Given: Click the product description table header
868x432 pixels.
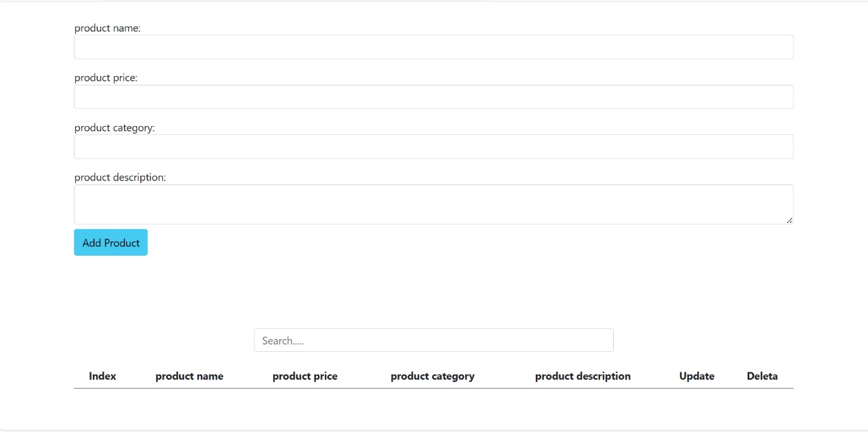Looking at the screenshot, I should (x=583, y=376).
